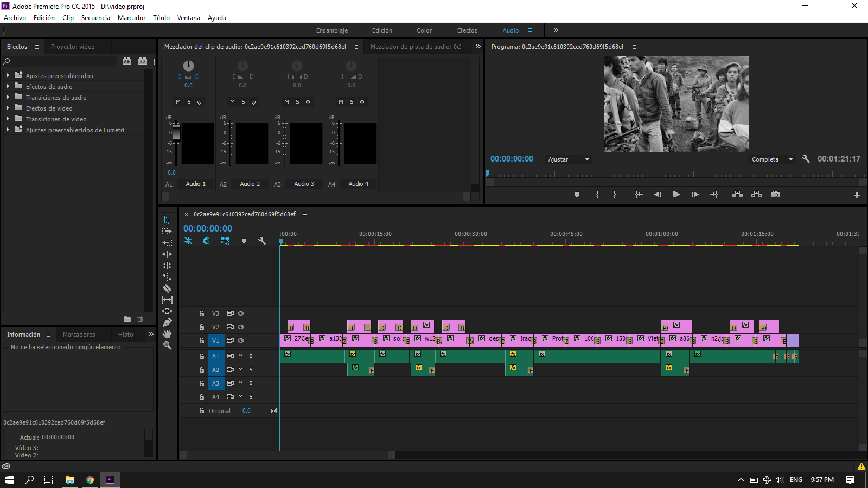
Task: Switch to Color workspace
Action: (424, 30)
